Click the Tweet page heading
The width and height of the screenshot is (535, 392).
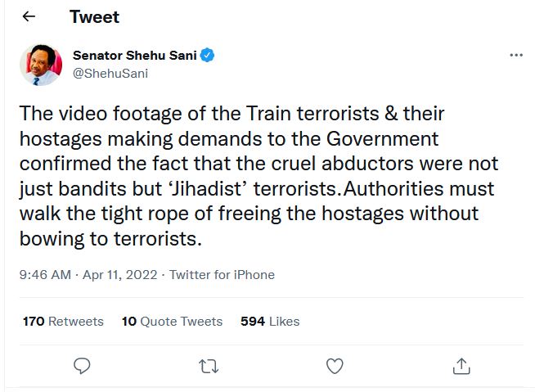[94, 17]
